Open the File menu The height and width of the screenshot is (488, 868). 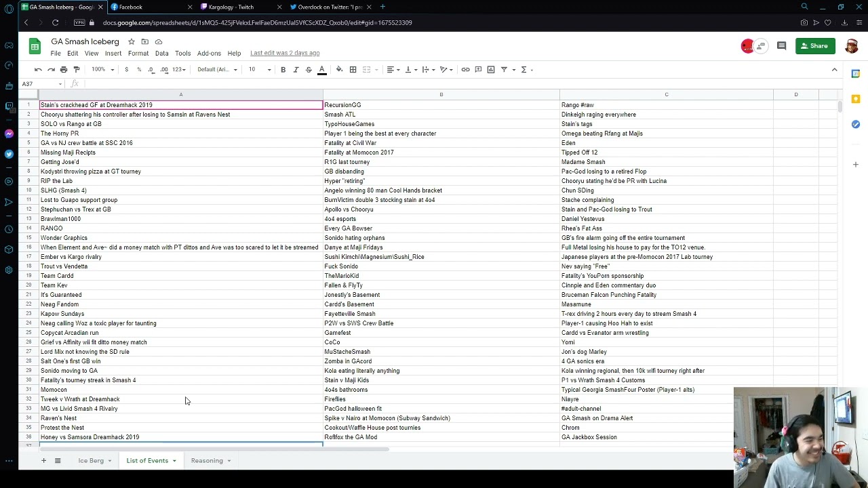[56, 53]
